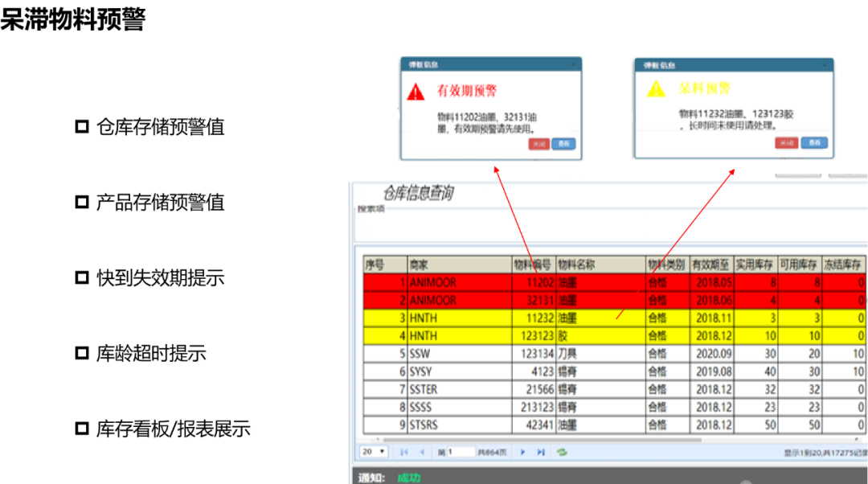Select the SSSS merchant cell
This screenshot has height=484, width=868.
pos(460,407)
